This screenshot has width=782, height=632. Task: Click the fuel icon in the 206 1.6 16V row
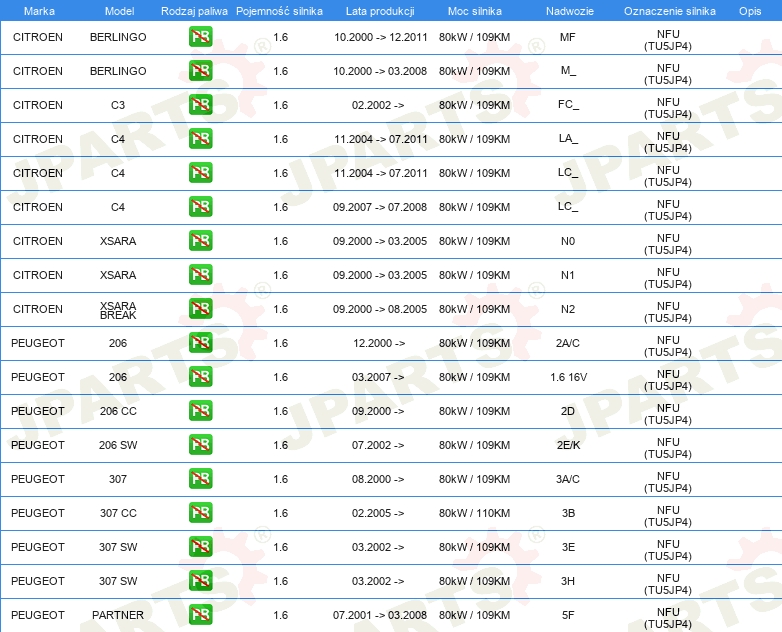[200, 377]
